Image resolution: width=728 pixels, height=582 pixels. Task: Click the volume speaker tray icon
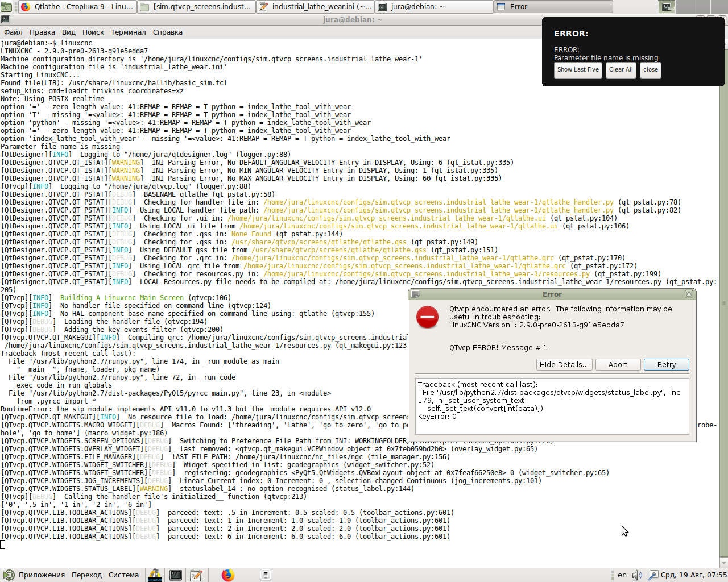[637, 575]
